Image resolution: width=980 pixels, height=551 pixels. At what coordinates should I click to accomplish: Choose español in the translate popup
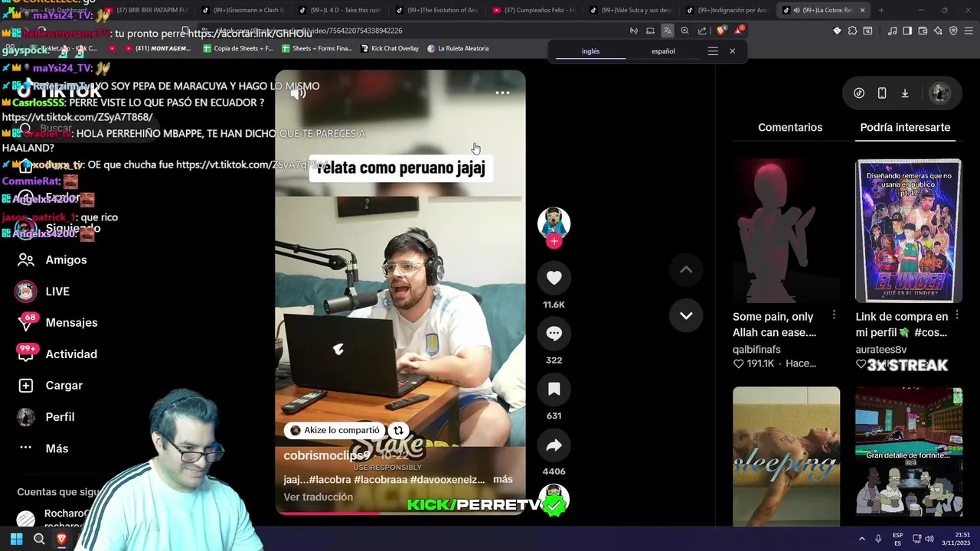click(x=663, y=51)
